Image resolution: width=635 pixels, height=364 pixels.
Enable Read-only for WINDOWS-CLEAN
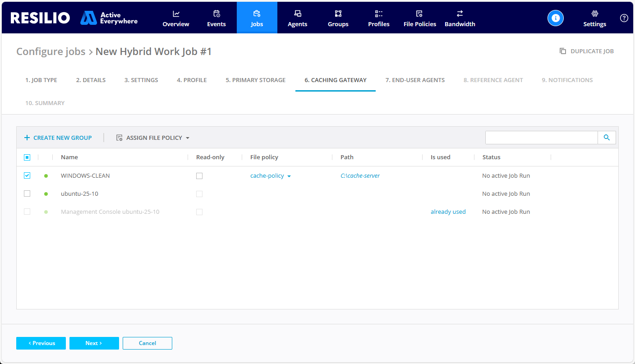tap(199, 176)
